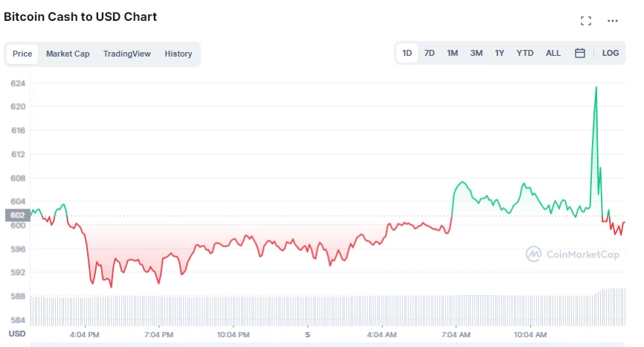Click the USD currency axis label

[x=17, y=333]
